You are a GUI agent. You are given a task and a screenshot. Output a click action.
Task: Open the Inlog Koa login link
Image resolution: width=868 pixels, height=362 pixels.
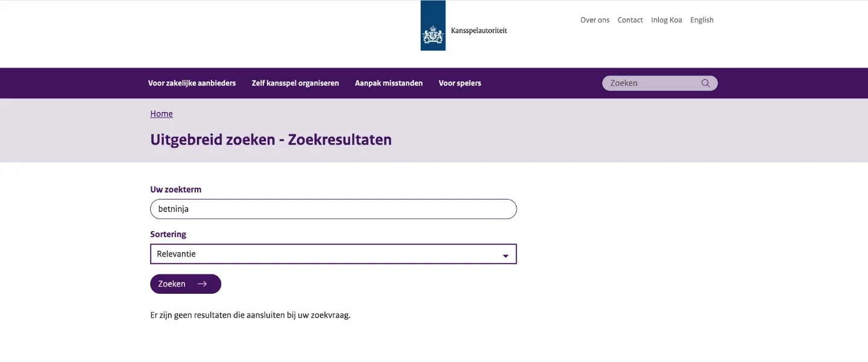(666, 20)
